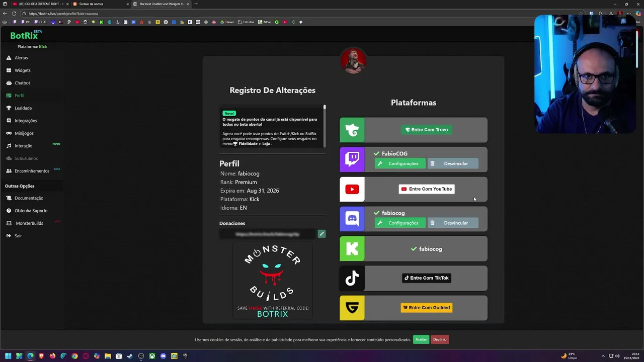This screenshot has height=362, width=644.
Task: Open the Xbox app from taskbar
Action: (152, 356)
